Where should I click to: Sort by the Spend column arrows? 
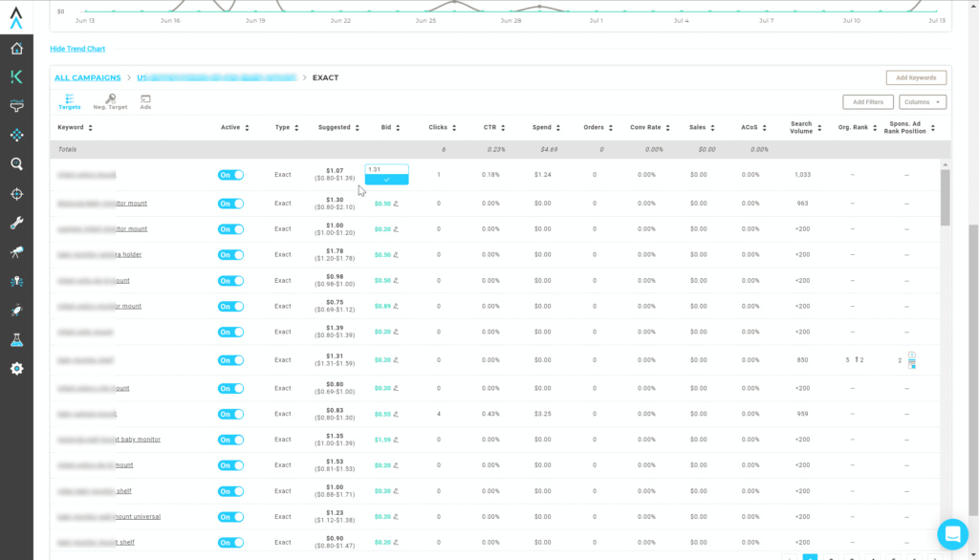pyautogui.click(x=556, y=127)
